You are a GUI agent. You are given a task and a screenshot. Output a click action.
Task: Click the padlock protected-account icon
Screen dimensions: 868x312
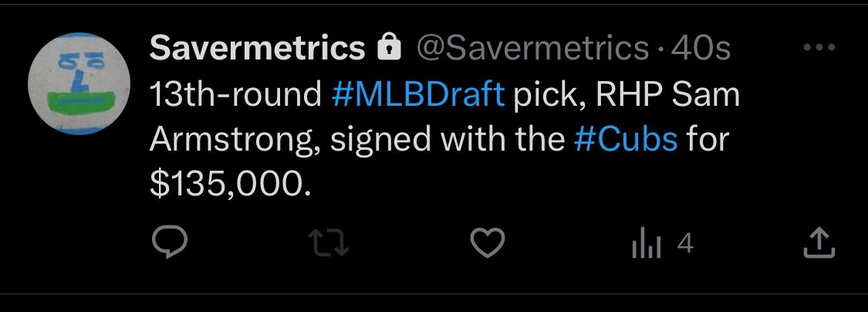(389, 49)
